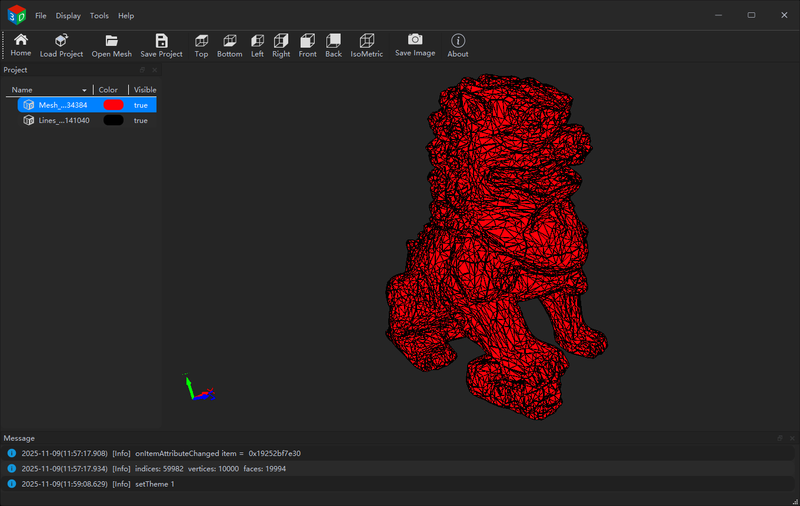This screenshot has width=800, height=506.
Task: Open the File menu
Action: tap(40, 16)
